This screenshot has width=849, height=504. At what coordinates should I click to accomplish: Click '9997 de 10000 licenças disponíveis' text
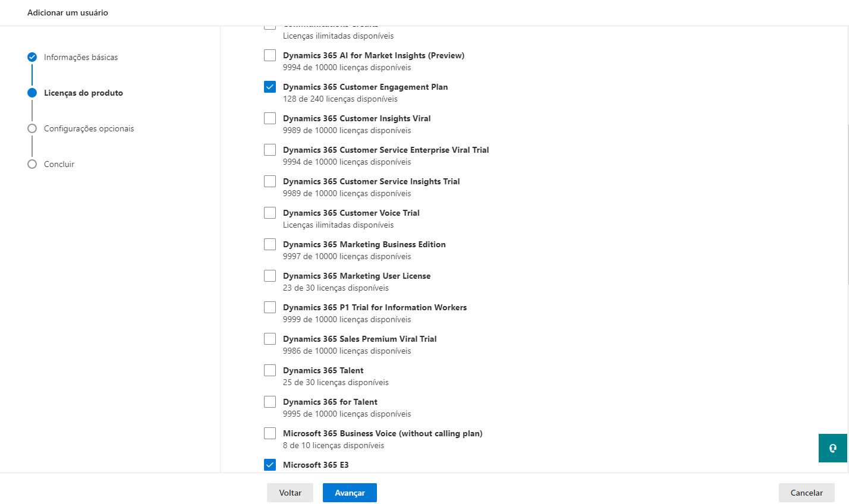[x=347, y=257]
